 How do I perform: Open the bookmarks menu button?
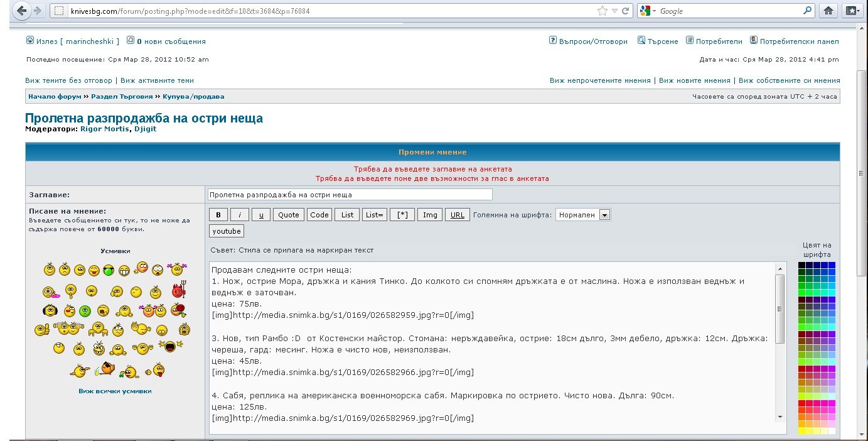pos(852,11)
